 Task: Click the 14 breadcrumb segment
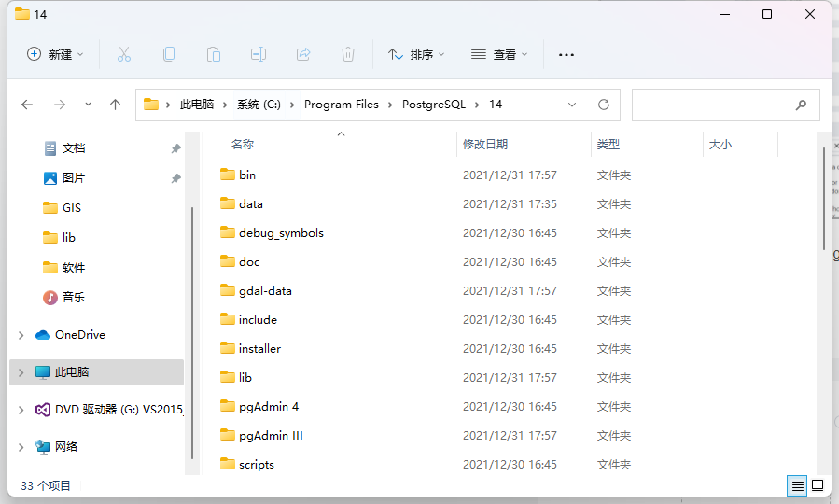pos(496,105)
